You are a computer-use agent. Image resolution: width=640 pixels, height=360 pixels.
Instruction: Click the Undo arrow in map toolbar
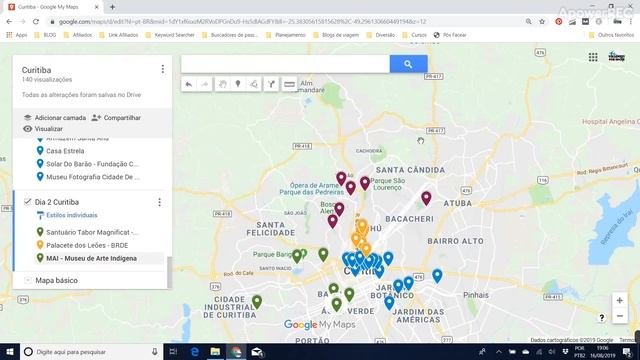pyautogui.click(x=189, y=84)
